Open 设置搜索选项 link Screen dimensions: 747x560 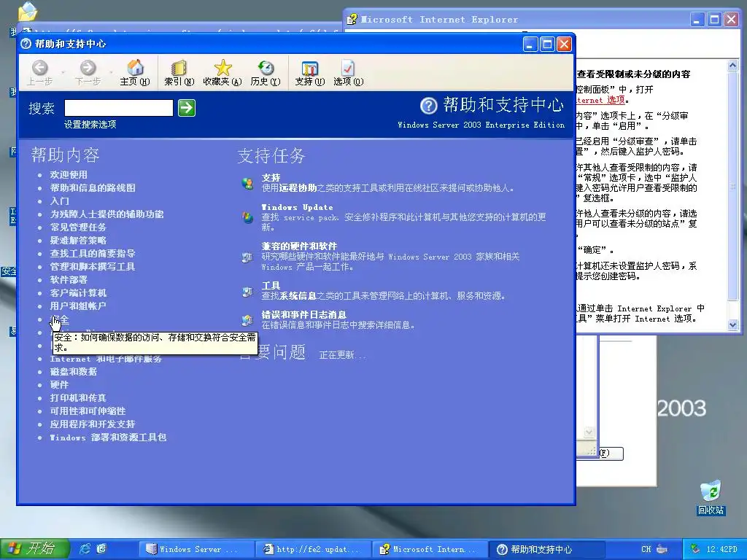[x=90, y=124]
